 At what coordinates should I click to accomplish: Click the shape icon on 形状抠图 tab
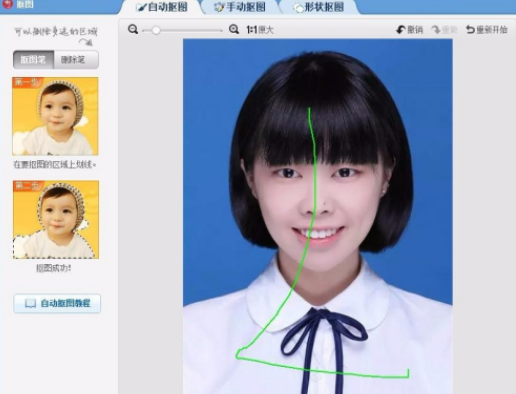298,8
